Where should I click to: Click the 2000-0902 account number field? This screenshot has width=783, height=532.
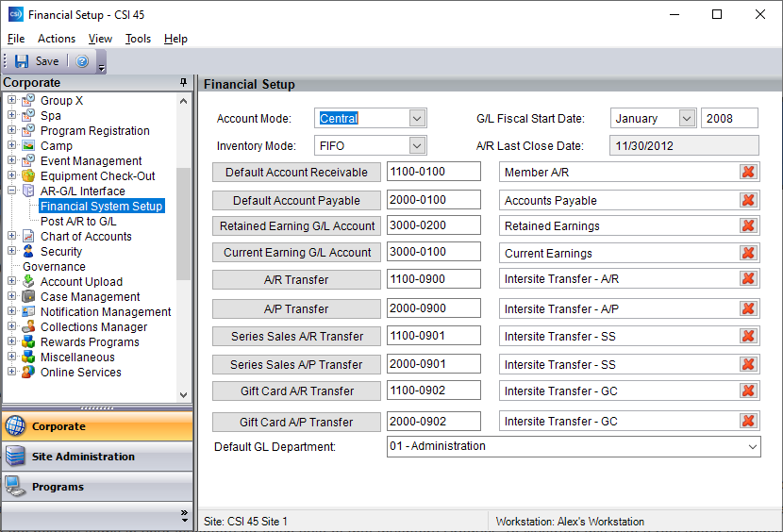433,421
